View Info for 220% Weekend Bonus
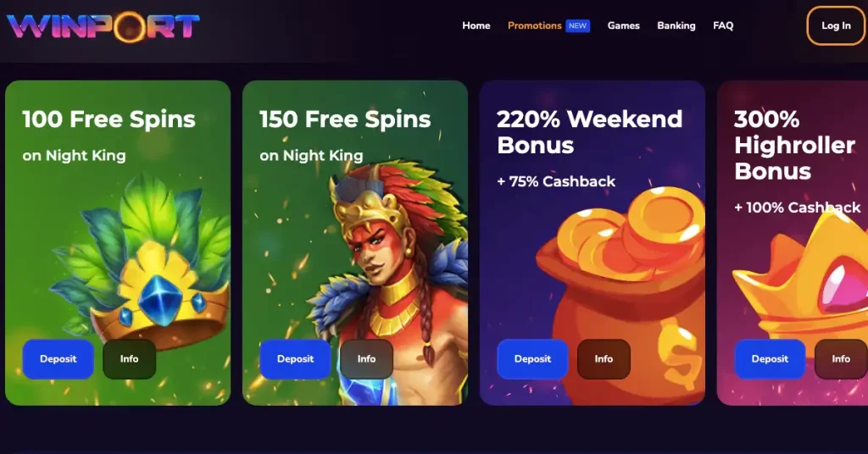Viewport: 868px width, 454px height. click(x=604, y=359)
